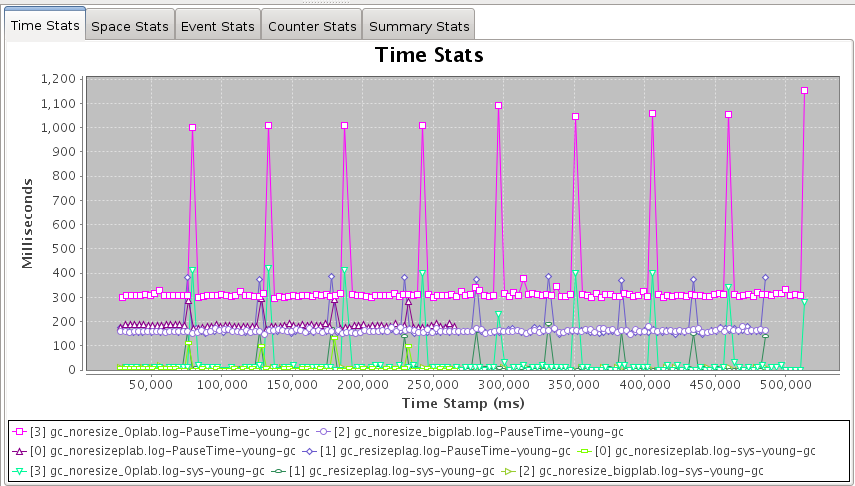Select the Time Stats tab

click(x=45, y=27)
